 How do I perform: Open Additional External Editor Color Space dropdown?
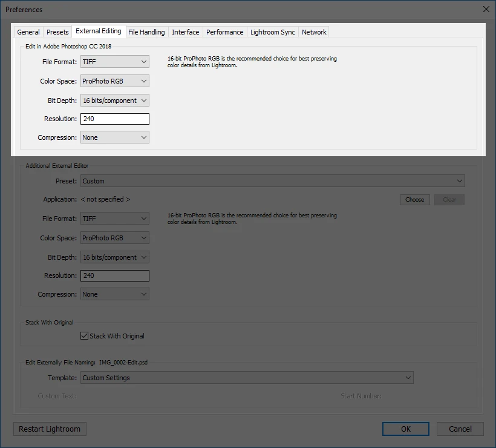coord(115,238)
